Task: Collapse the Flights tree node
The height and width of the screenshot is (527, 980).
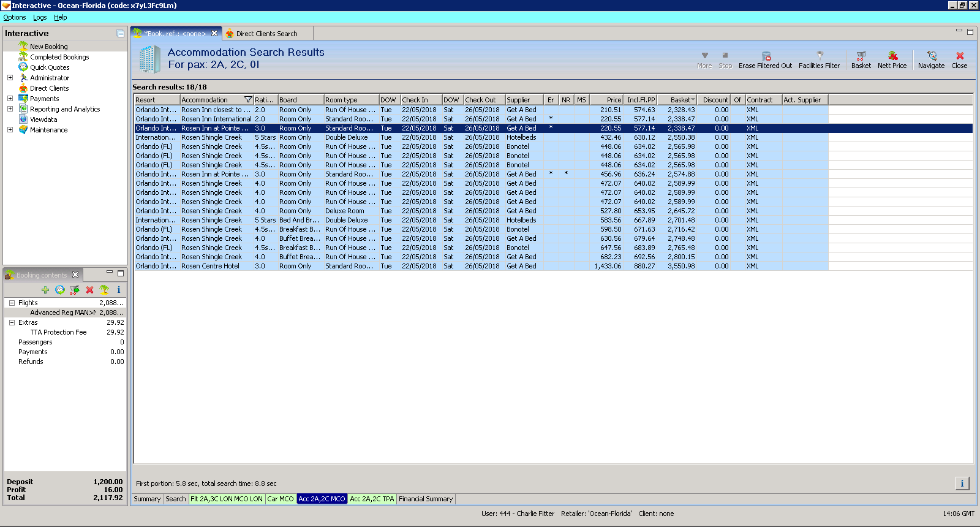Action: pos(12,303)
